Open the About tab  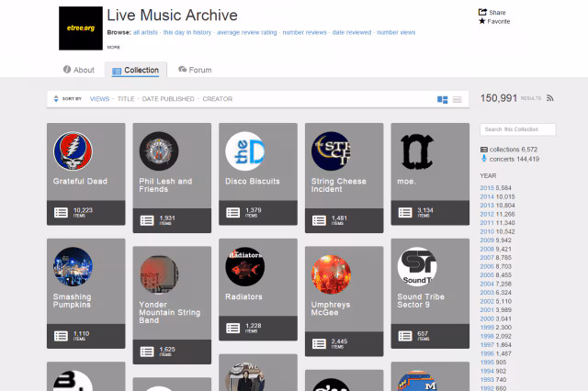(x=79, y=70)
